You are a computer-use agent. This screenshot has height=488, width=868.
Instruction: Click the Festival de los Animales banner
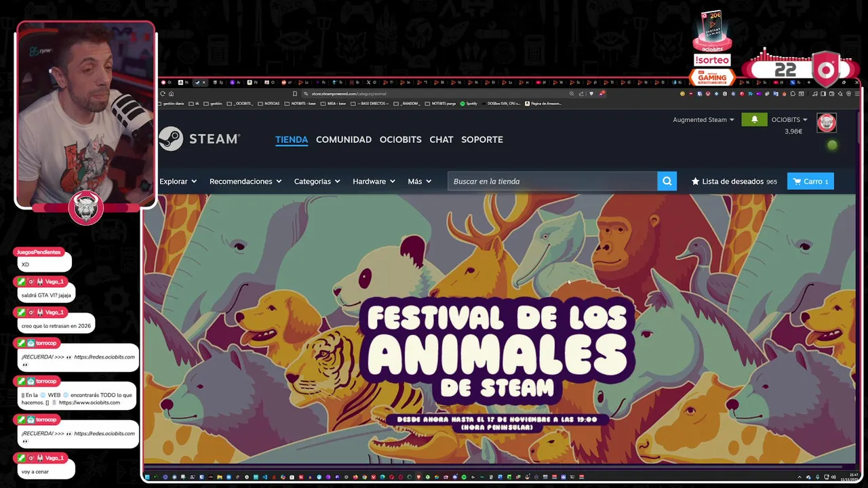point(498,328)
